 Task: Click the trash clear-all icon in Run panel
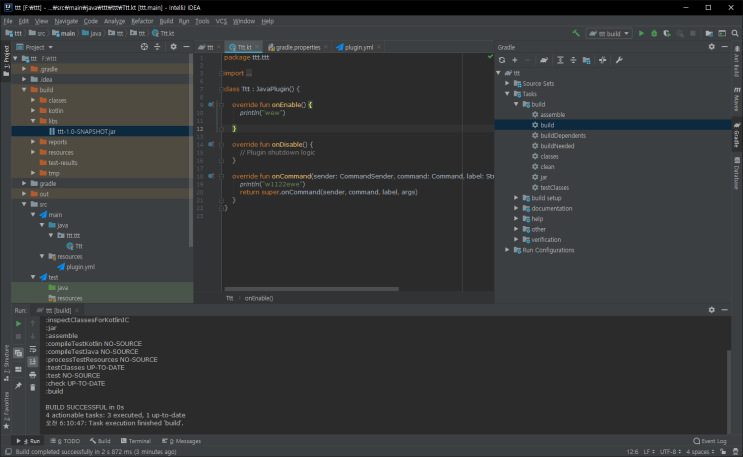pos(33,388)
